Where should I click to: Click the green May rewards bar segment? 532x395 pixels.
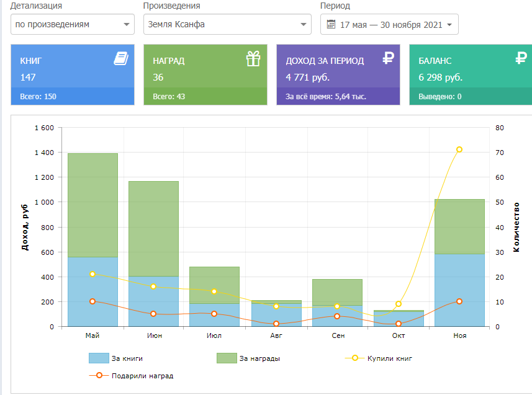[x=92, y=205]
